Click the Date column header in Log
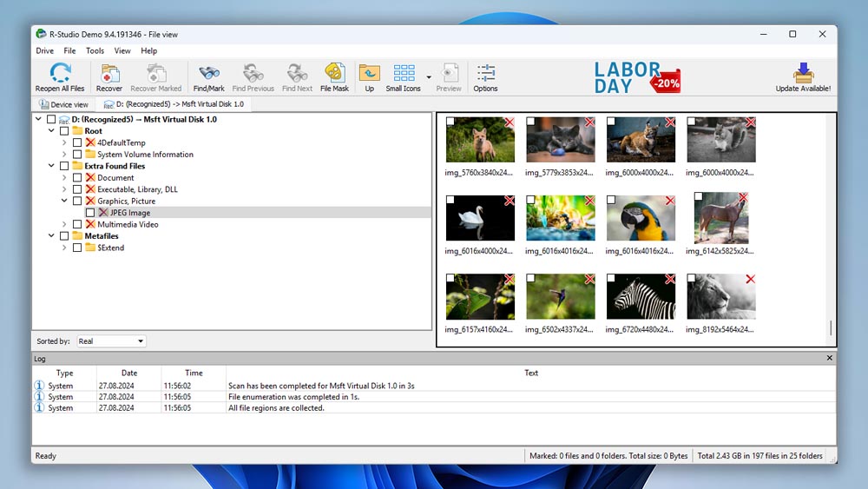This screenshot has width=868, height=489. point(129,373)
